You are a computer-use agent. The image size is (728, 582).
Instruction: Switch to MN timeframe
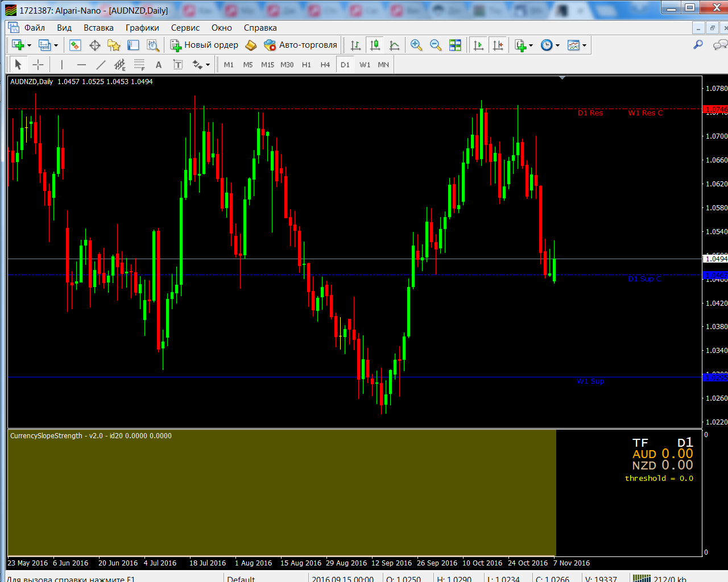(x=383, y=65)
